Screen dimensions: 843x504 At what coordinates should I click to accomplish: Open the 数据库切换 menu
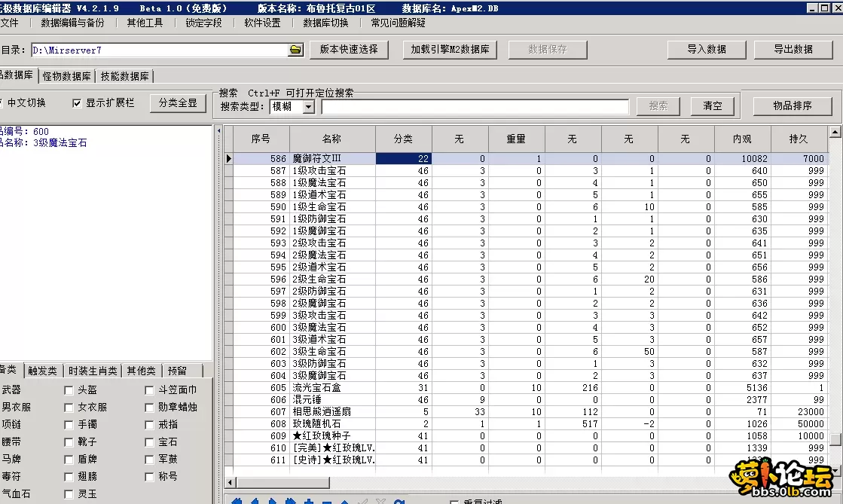pos(325,23)
